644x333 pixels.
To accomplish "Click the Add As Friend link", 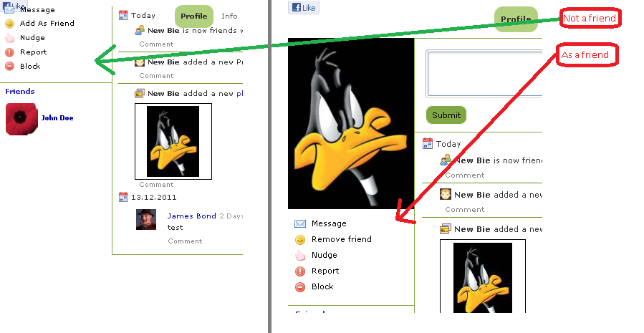I will [x=47, y=24].
